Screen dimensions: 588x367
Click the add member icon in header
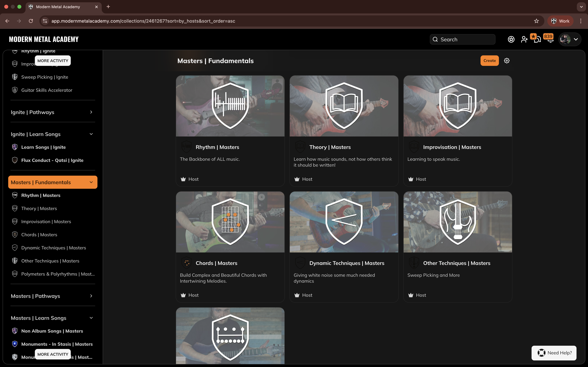coord(524,39)
